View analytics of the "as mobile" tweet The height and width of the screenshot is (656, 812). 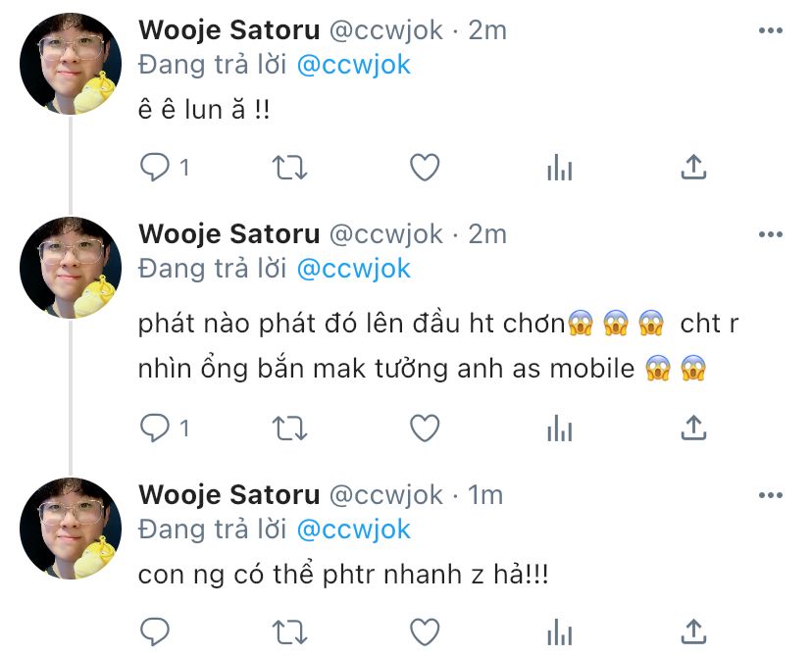click(x=559, y=429)
